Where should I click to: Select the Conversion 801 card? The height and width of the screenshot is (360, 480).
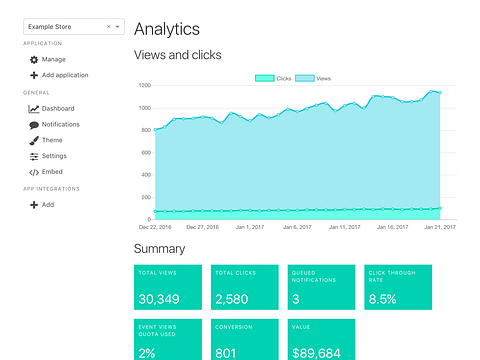click(x=245, y=339)
